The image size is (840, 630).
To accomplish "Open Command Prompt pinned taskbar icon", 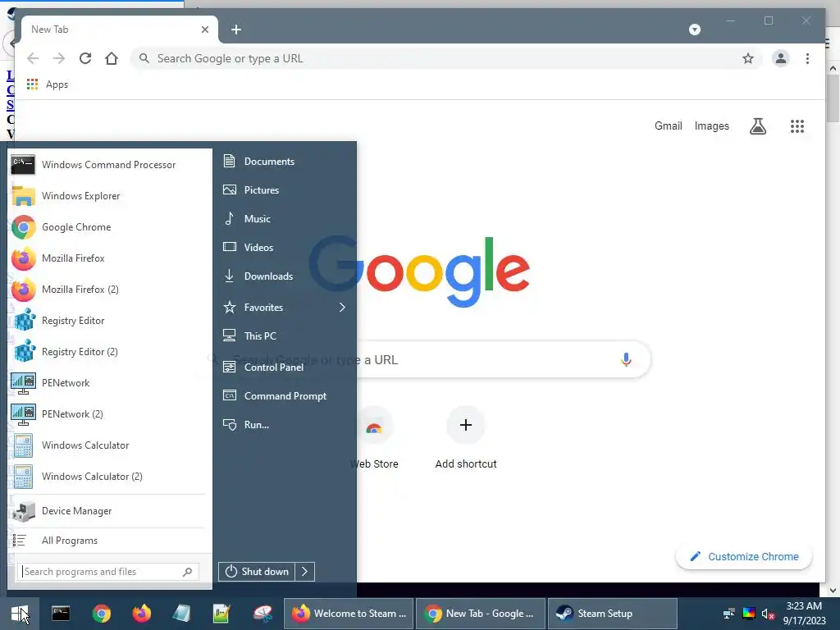I will 61,614.
